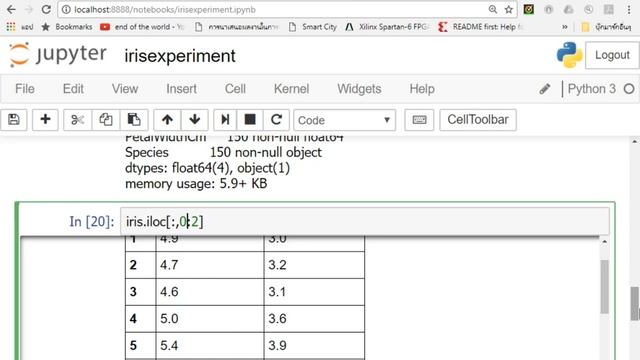Viewport: 640px width, 360px height.
Task: Open the Apps grid in bookmarks bar
Action: 11,27
